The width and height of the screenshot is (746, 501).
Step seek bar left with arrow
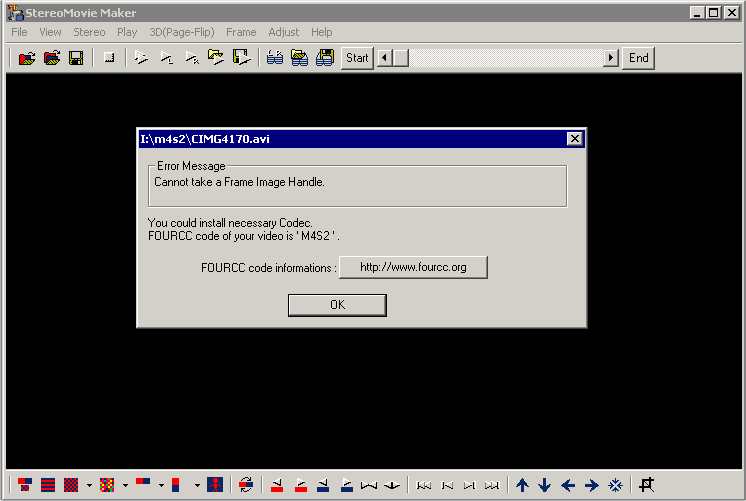[384, 58]
